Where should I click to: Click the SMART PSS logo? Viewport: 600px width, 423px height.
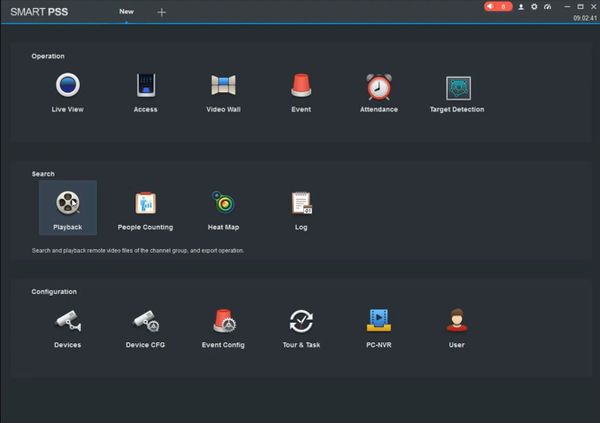pyautogui.click(x=39, y=12)
